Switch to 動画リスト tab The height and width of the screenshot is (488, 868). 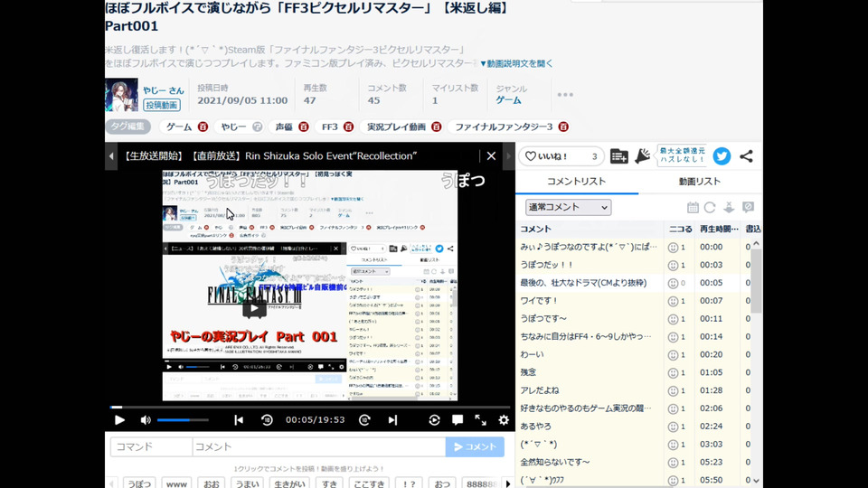pyautogui.click(x=700, y=182)
